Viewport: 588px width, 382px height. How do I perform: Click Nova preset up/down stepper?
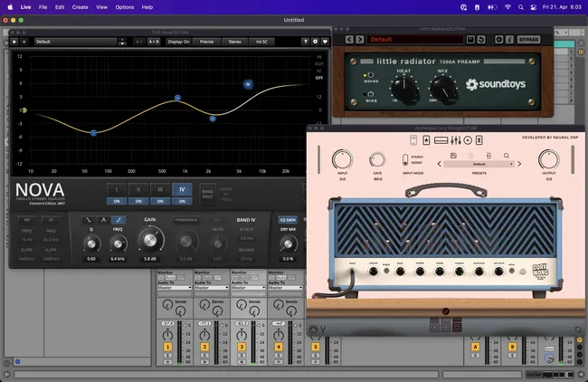pyautogui.click(x=122, y=42)
